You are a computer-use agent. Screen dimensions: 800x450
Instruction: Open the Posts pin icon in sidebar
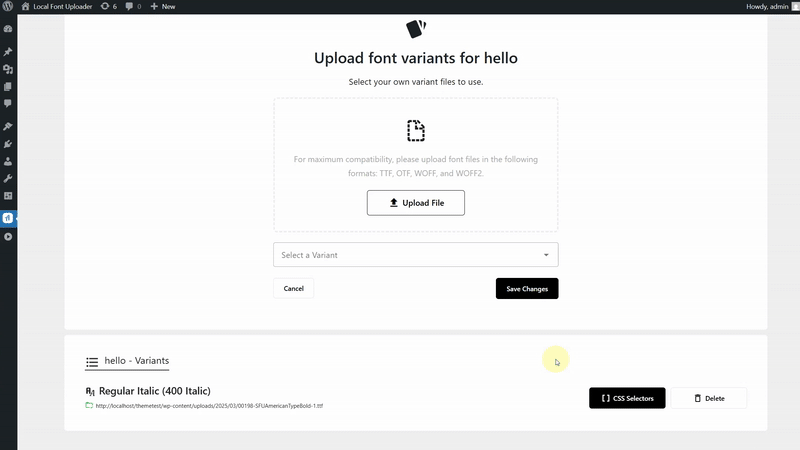pos(8,52)
